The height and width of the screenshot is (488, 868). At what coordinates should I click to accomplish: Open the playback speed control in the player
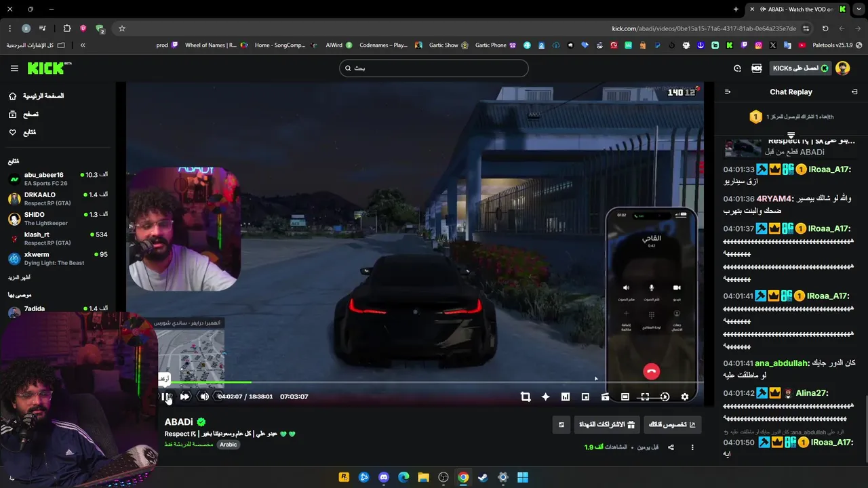(665, 396)
